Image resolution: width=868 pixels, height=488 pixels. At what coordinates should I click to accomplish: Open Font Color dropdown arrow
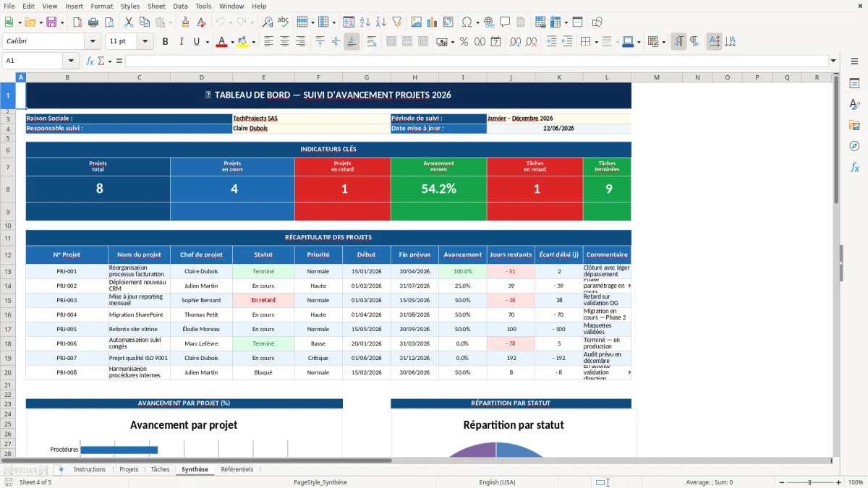tap(232, 42)
